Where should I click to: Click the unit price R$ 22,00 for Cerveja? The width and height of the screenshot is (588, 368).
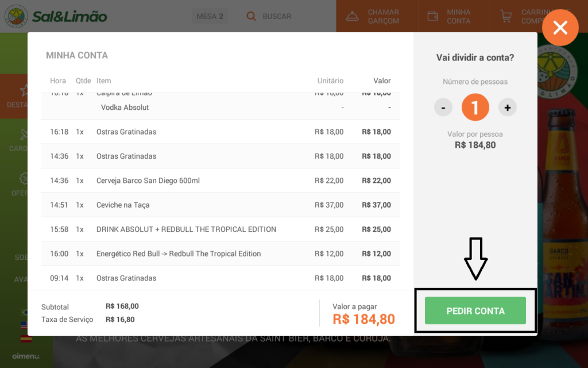(329, 181)
